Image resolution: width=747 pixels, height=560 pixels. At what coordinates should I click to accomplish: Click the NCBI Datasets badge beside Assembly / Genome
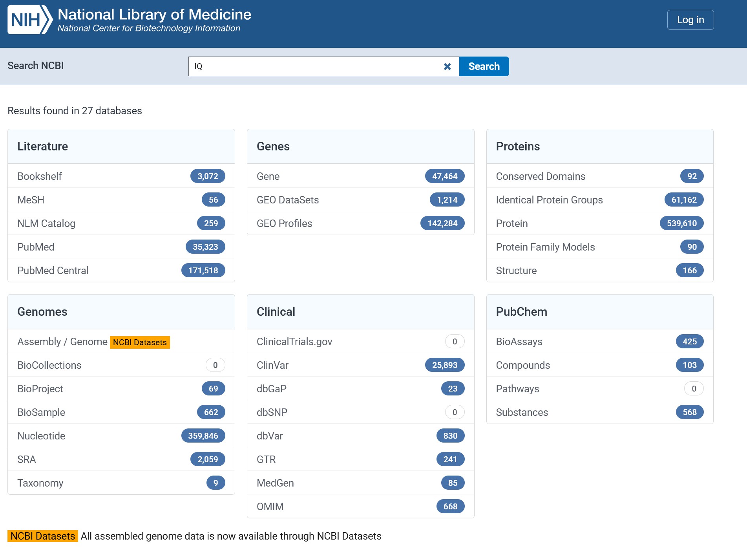point(140,342)
